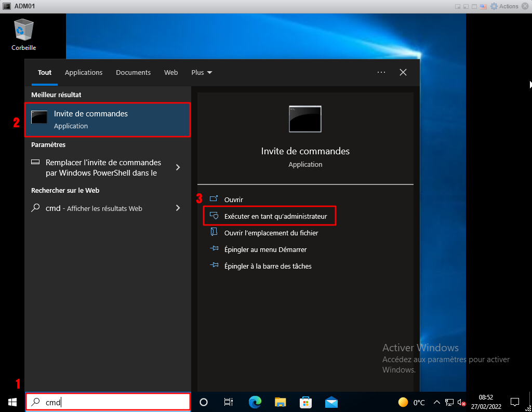Image resolution: width=532 pixels, height=412 pixels.
Task: Open Task View from the taskbar
Action: click(228, 402)
